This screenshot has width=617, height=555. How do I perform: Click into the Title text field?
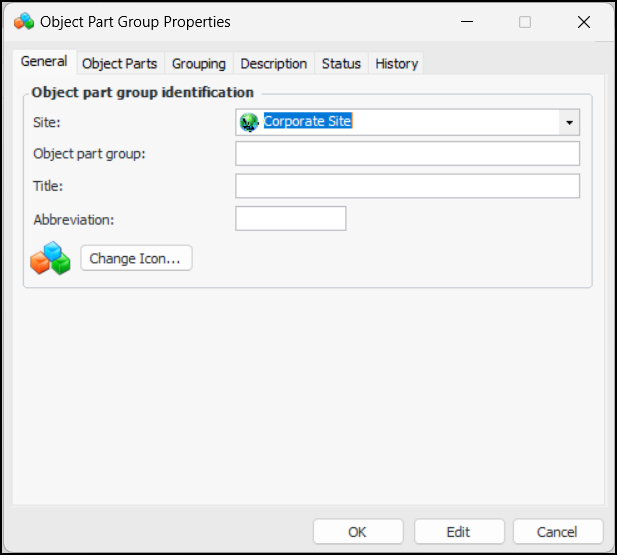click(x=407, y=186)
